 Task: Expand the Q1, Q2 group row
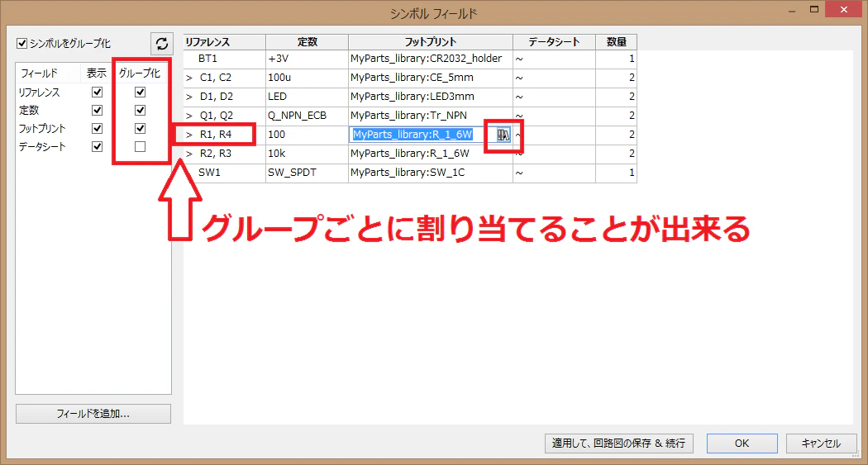pyautogui.click(x=189, y=116)
